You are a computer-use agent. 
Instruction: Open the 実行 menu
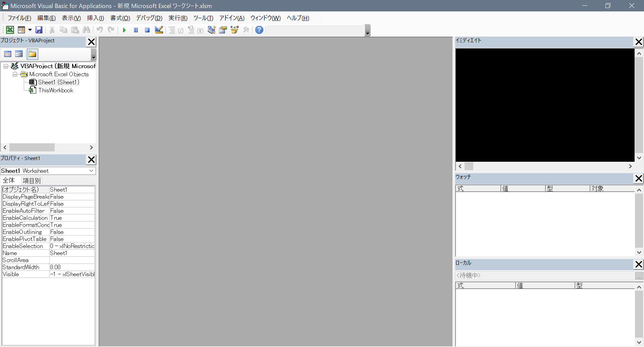(178, 18)
